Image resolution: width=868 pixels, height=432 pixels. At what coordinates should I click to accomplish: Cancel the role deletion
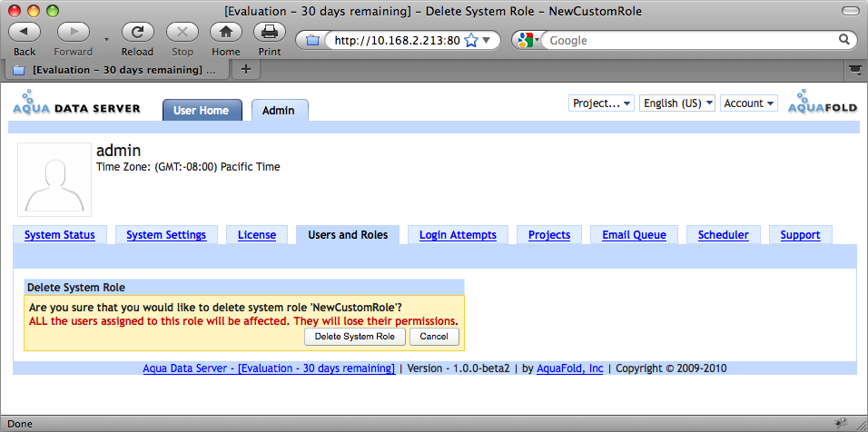coord(434,337)
